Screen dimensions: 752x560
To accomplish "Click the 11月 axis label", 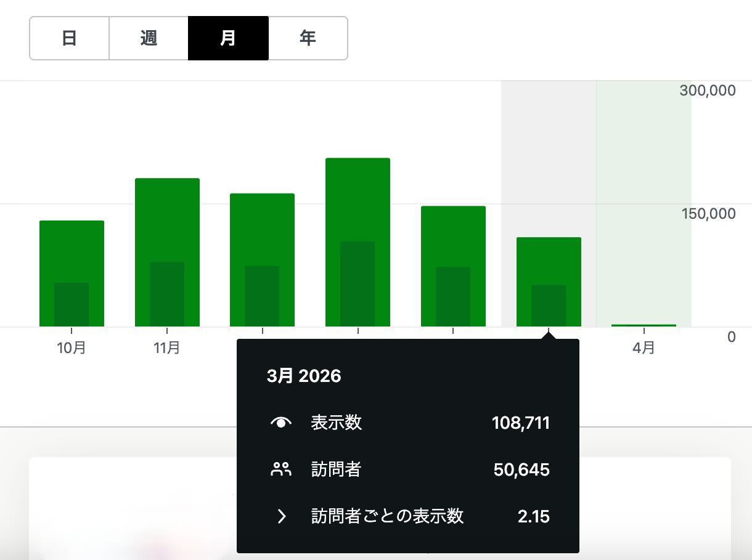I will [167, 348].
